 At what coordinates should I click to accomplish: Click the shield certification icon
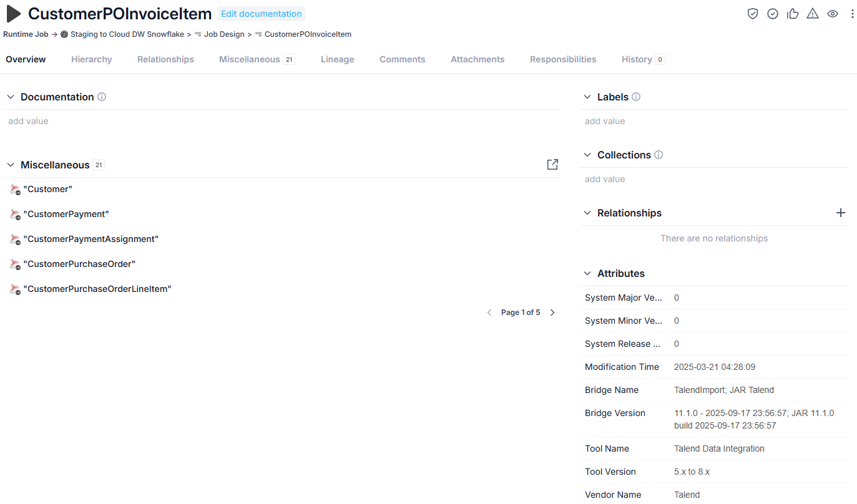[753, 14]
